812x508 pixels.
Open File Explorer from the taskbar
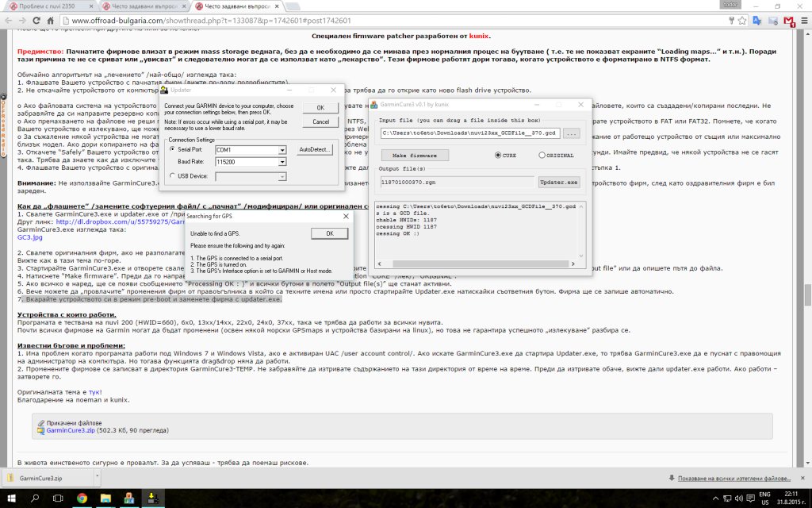[105, 498]
